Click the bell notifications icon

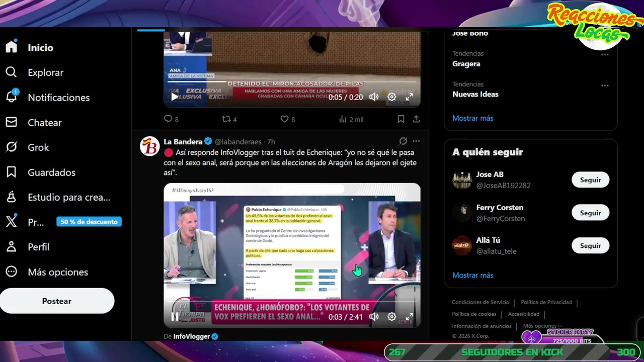pyautogui.click(x=11, y=98)
